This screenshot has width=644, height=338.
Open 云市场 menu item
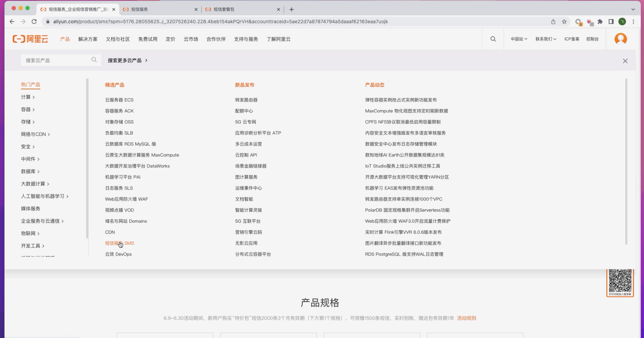click(x=191, y=39)
